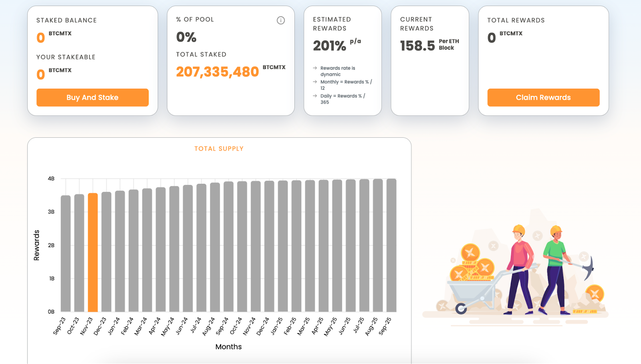Select the Sep-23 bar in the chart

(x=66, y=253)
